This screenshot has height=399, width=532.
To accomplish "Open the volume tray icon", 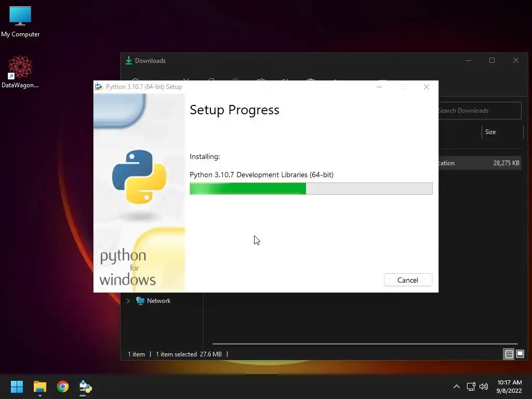I will [484, 387].
